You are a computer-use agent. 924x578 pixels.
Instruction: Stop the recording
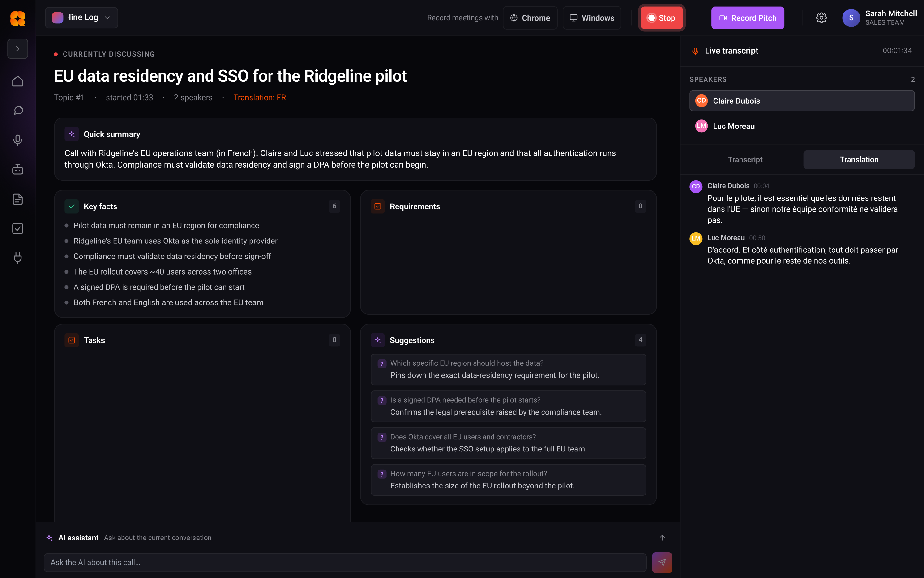(662, 18)
